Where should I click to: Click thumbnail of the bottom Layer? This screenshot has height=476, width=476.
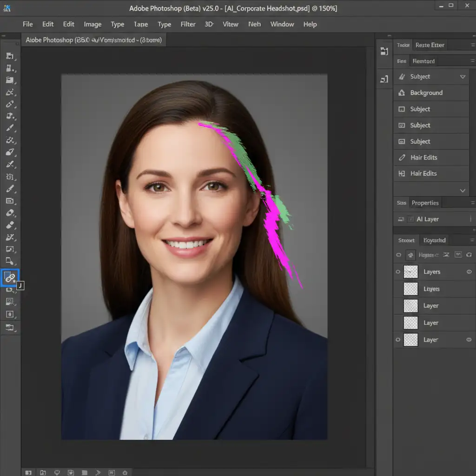tap(410, 340)
